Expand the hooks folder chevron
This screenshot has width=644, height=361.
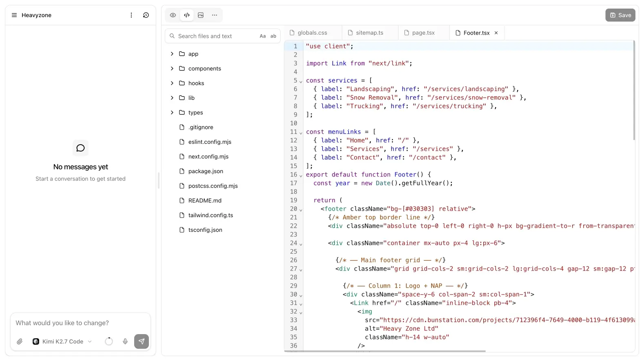point(172,83)
